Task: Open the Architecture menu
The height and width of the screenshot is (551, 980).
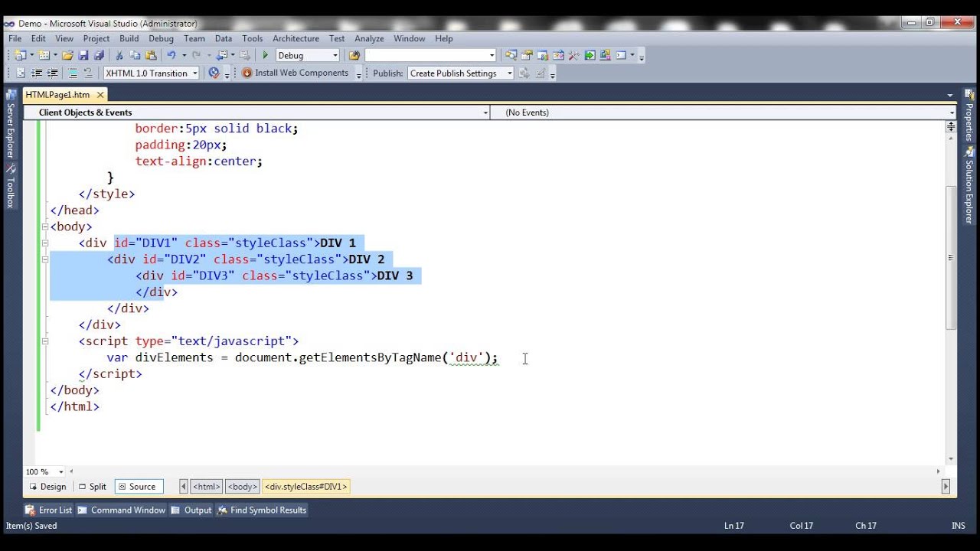Action: pos(296,38)
